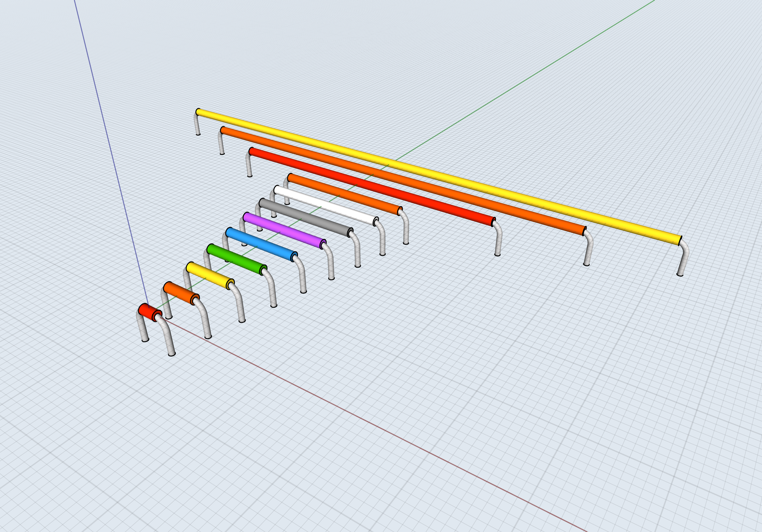Screen dimensions: 762x532
Task: Select the white bar
Action: (x=326, y=206)
